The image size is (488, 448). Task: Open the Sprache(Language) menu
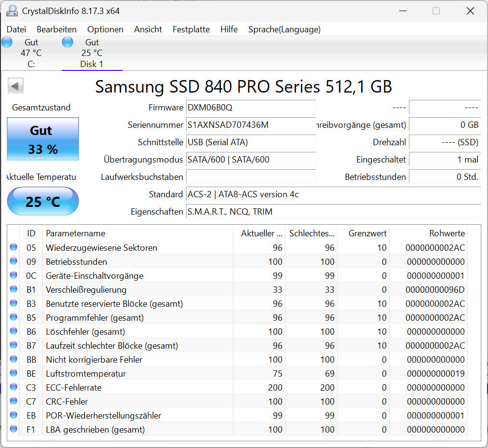click(284, 29)
